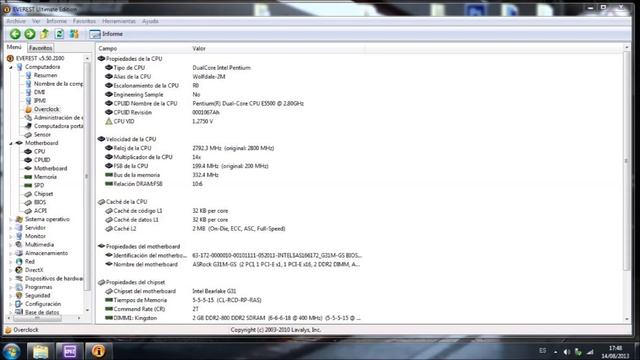Expand the Almacenamiento tree node
This screenshot has height=360, width=640.
(11, 253)
